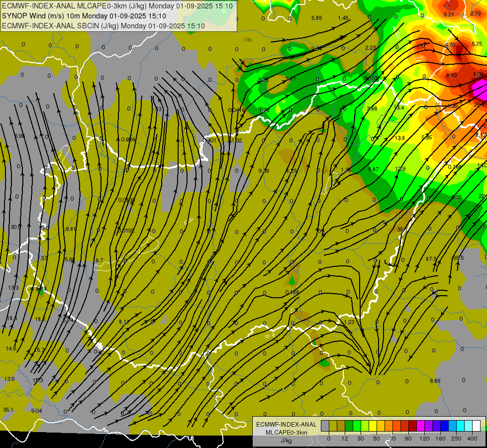Image resolution: width=487 pixels, height=448 pixels.
Task: Click the legend tick value '50'
Action: (x=377, y=439)
